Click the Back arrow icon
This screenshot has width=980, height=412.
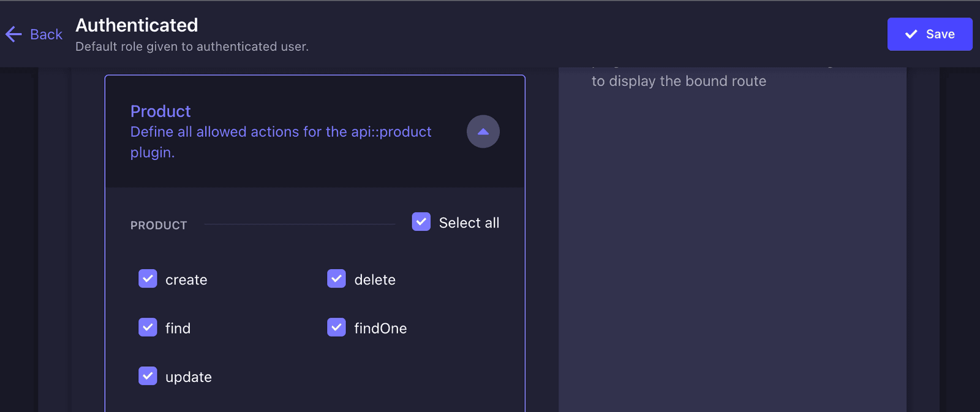click(x=13, y=34)
